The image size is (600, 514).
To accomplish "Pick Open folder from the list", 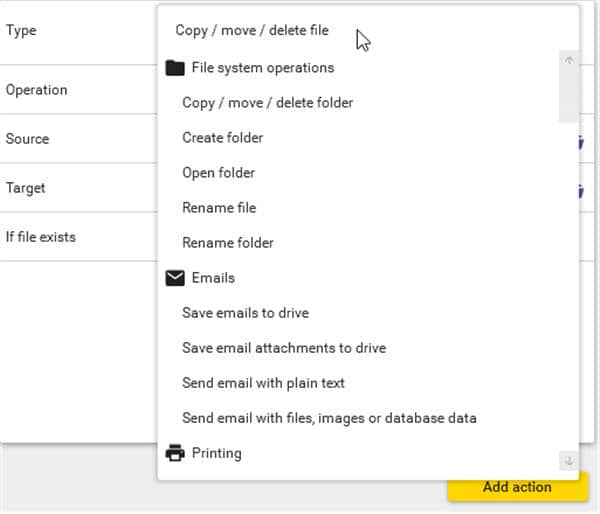I will (218, 172).
